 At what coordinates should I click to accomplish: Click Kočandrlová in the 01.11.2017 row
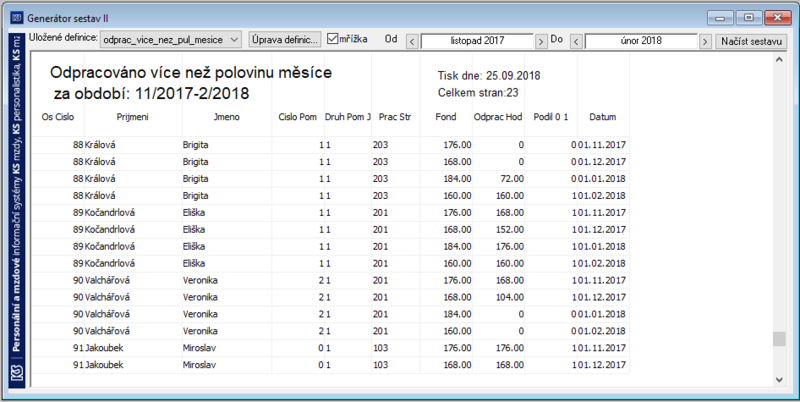pos(110,212)
